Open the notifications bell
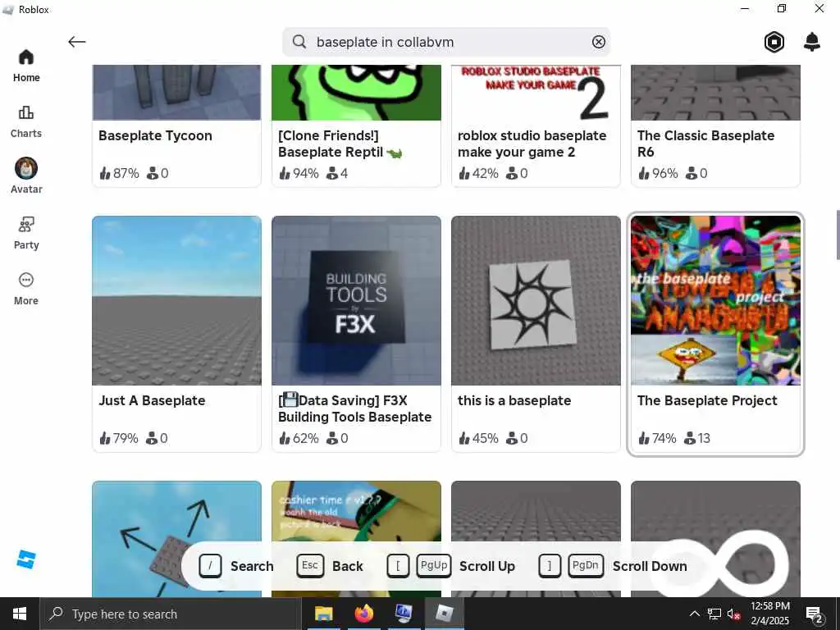Viewport: 840px width, 630px height. tap(812, 42)
